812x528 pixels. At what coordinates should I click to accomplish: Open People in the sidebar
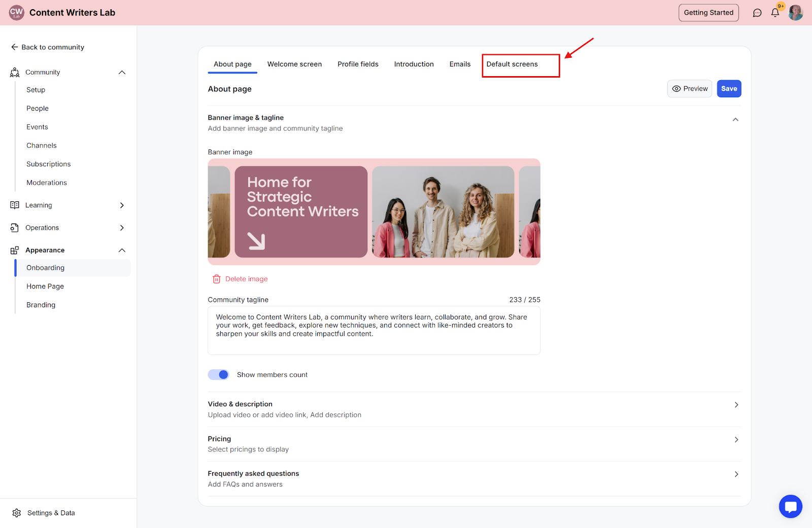point(38,109)
